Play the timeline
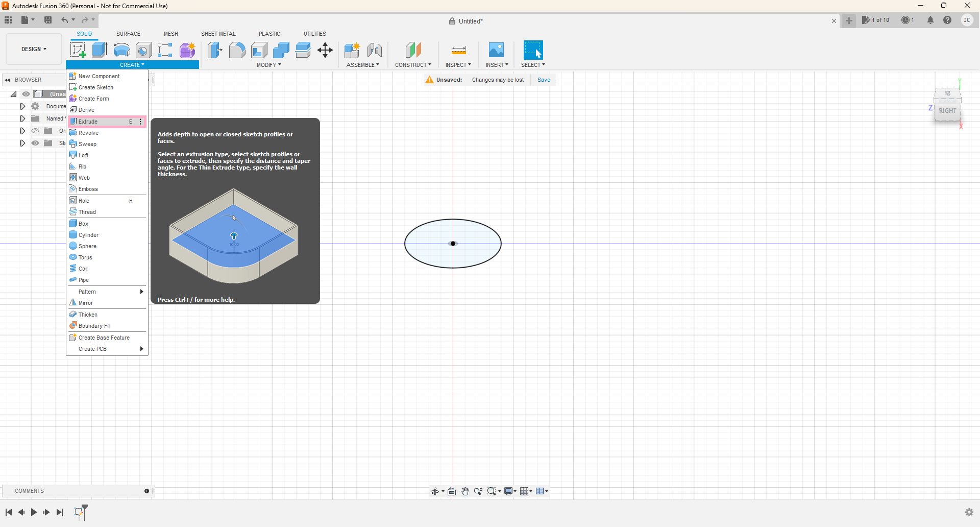The width and height of the screenshot is (980, 527). (34, 512)
